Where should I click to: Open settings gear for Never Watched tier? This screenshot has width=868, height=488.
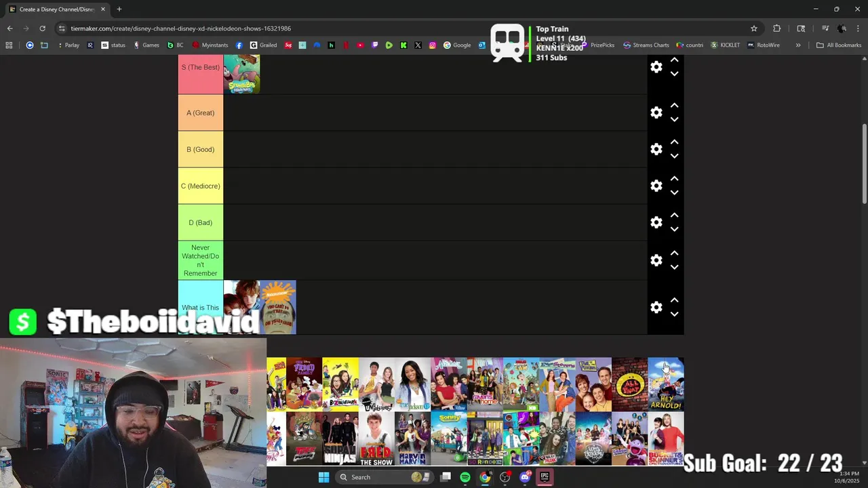click(x=656, y=260)
